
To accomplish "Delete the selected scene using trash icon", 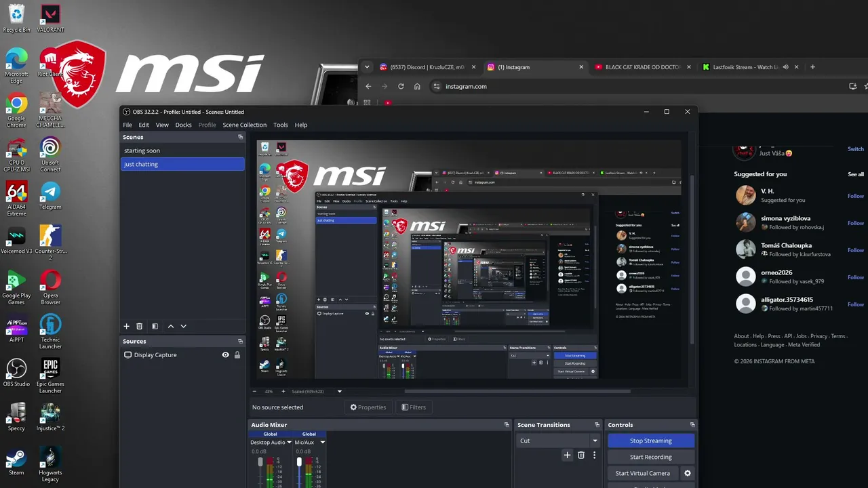I will click(140, 326).
